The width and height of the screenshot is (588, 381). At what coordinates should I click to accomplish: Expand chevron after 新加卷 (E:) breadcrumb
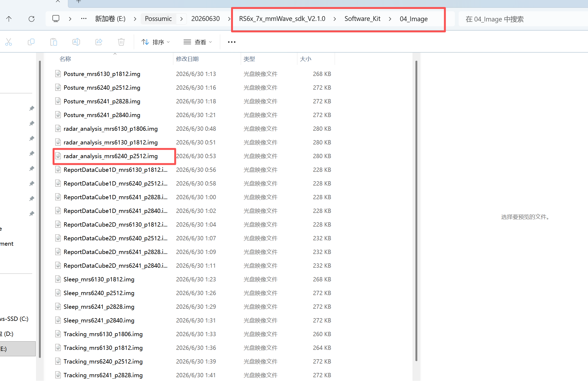pos(135,19)
